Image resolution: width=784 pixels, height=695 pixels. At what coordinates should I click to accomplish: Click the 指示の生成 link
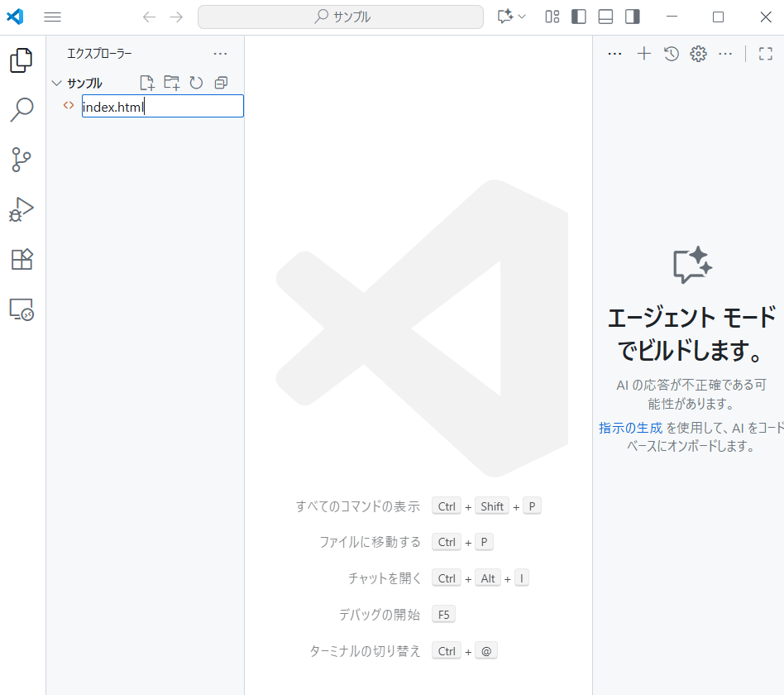630,428
